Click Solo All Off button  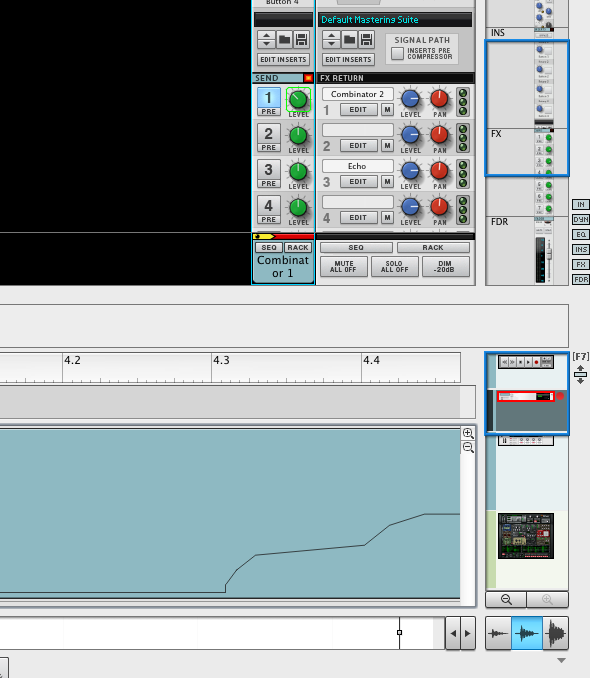[394, 266]
